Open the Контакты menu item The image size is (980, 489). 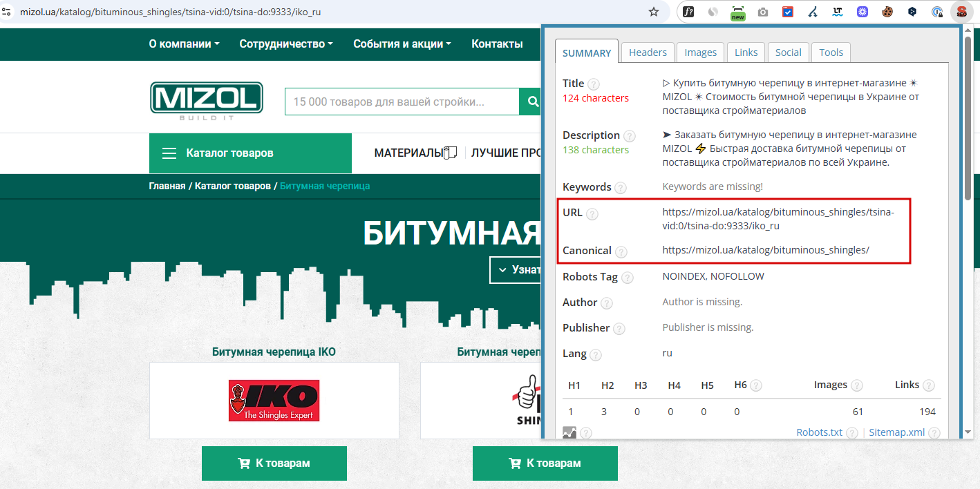pos(497,44)
